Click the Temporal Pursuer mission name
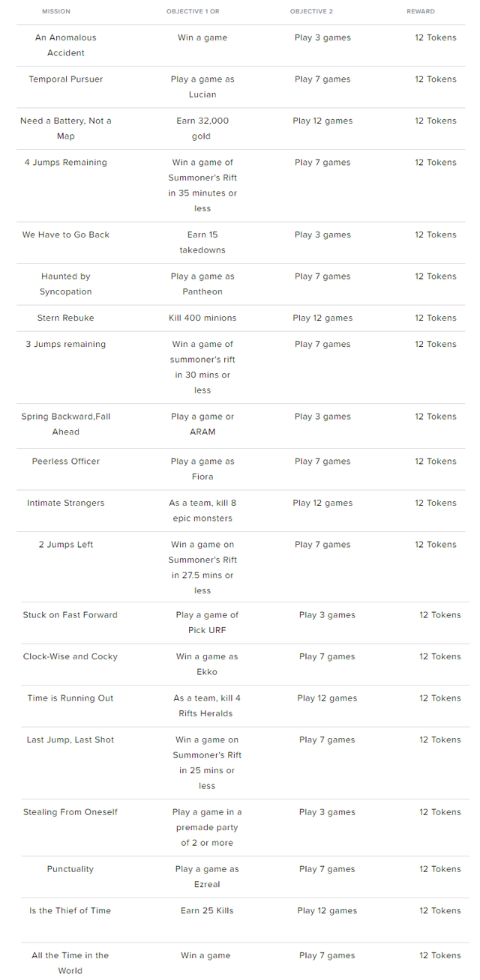Screen dimensions: 480x980 tap(66, 79)
